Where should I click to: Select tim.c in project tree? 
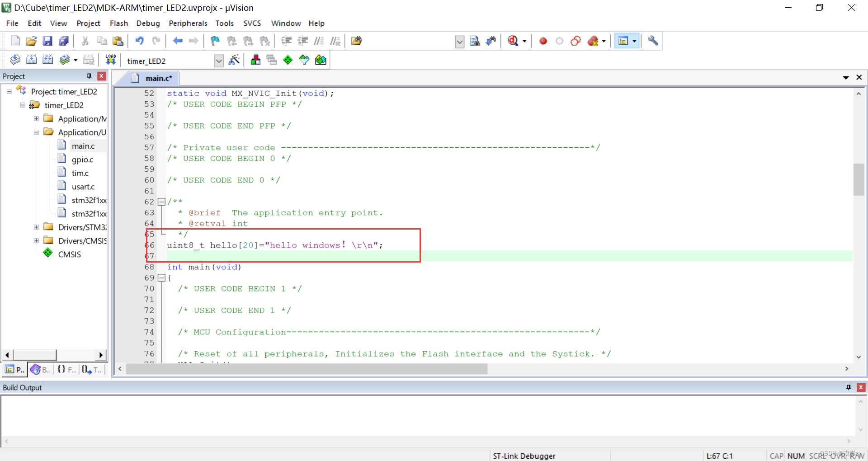click(x=80, y=173)
